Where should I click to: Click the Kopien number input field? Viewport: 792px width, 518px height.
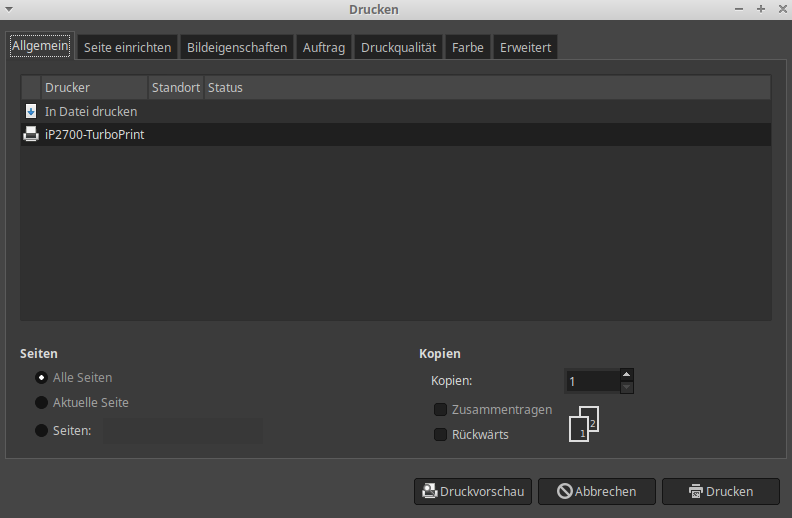[591, 382]
